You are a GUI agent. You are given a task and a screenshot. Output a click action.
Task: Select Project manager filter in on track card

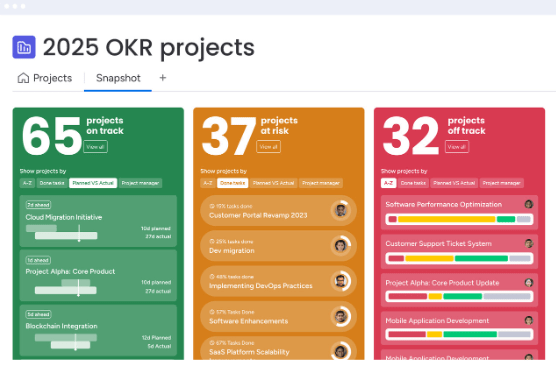pyautogui.click(x=140, y=183)
